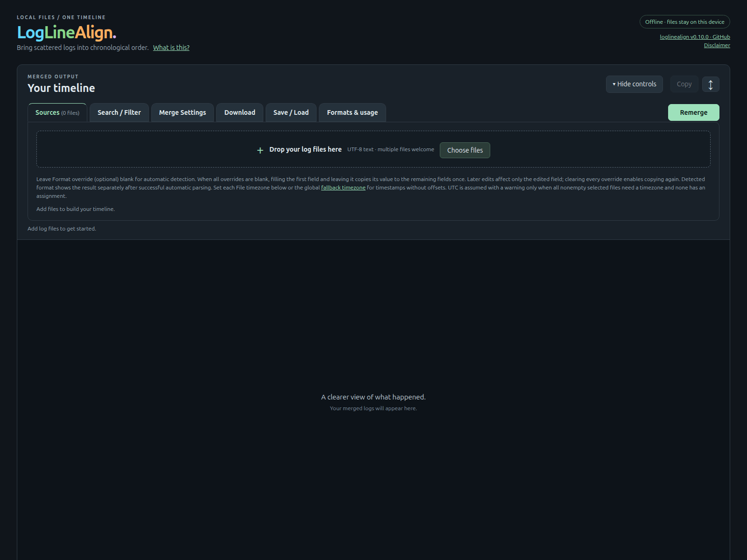Image resolution: width=747 pixels, height=560 pixels.
Task: Click the Copy button
Action: click(x=684, y=84)
